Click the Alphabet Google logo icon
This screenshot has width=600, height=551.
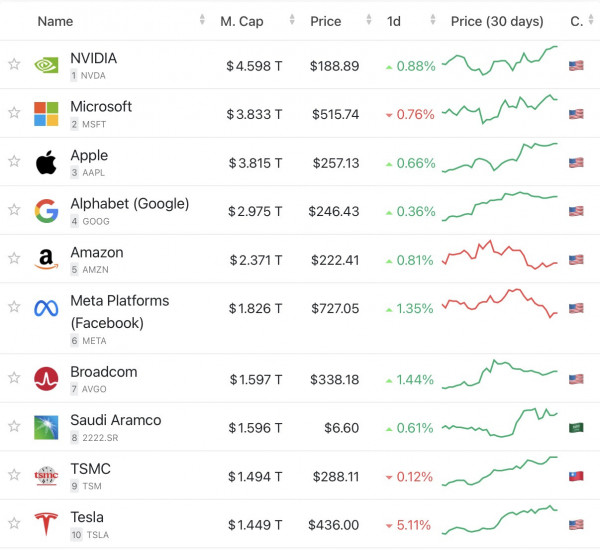[46, 211]
